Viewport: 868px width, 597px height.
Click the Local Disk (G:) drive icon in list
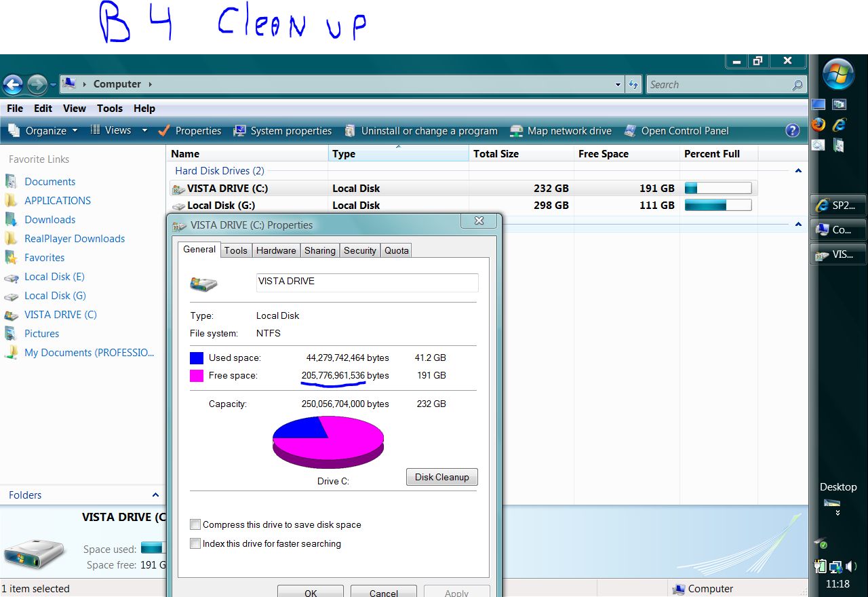[178, 206]
